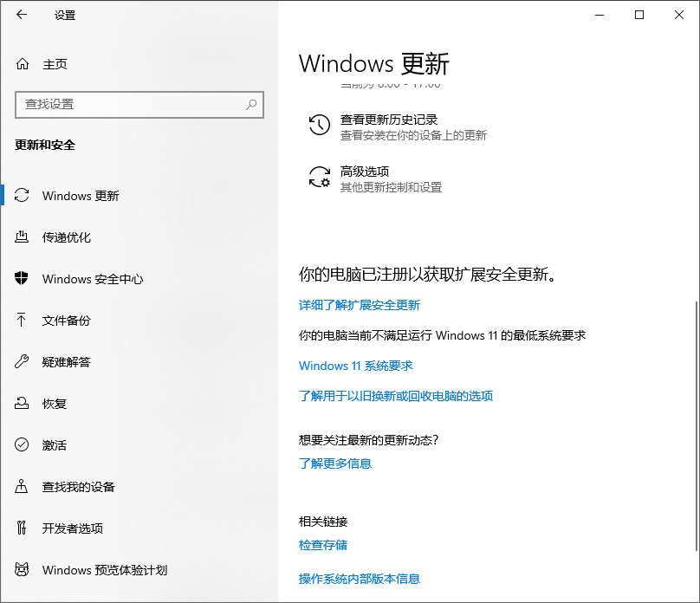Click the home icon beside 主页
The width and height of the screenshot is (700, 603).
tap(23, 64)
